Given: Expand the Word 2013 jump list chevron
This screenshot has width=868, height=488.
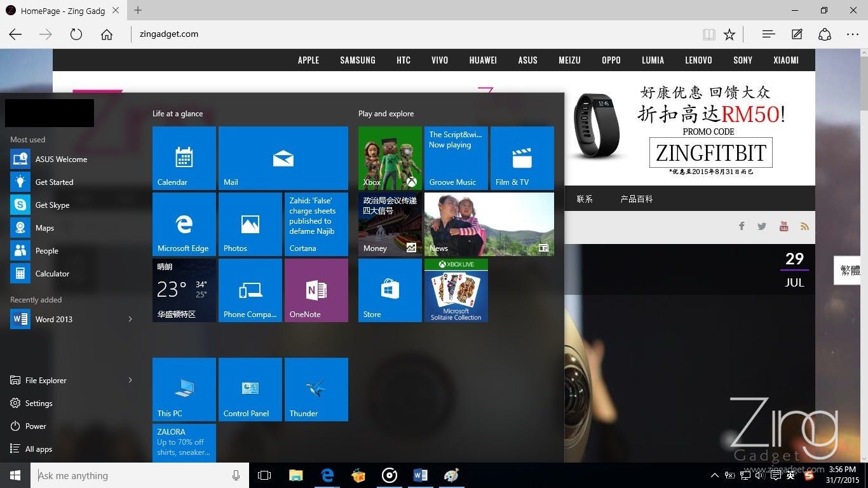Looking at the screenshot, I should (130, 319).
